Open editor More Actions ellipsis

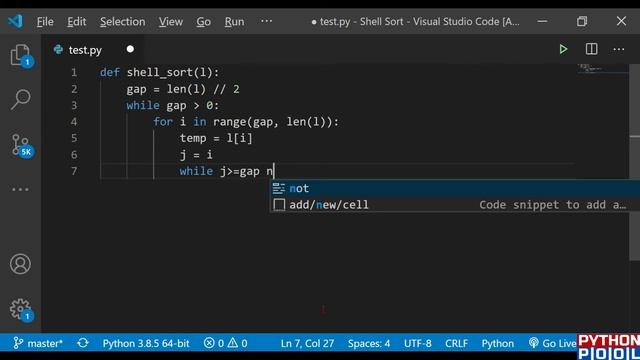coord(619,49)
